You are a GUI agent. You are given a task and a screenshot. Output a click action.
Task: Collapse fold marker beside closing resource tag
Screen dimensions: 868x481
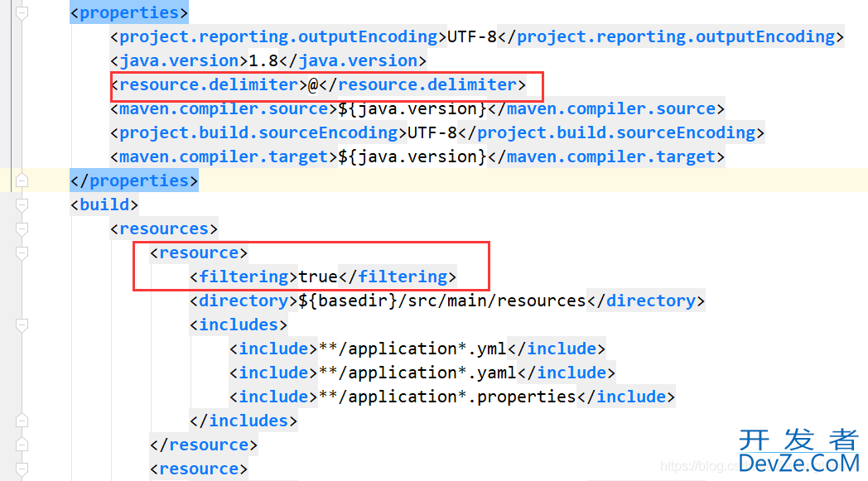click(x=22, y=445)
